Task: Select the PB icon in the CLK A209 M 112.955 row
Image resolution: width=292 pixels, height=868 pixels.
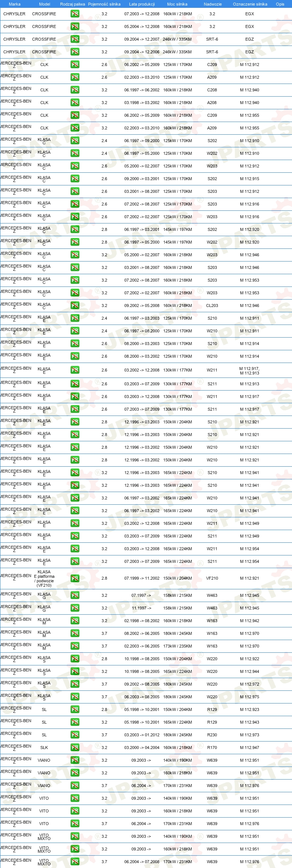Action: 75,128
